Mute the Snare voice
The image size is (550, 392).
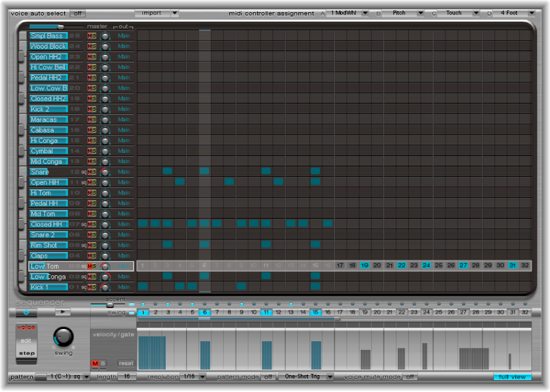point(88,171)
